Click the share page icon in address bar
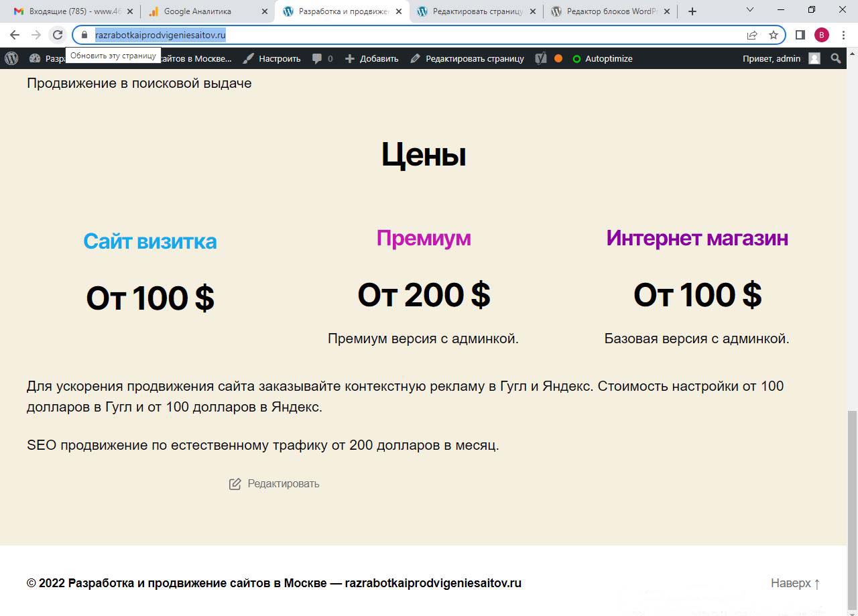 pyautogui.click(x=752, y=35)
